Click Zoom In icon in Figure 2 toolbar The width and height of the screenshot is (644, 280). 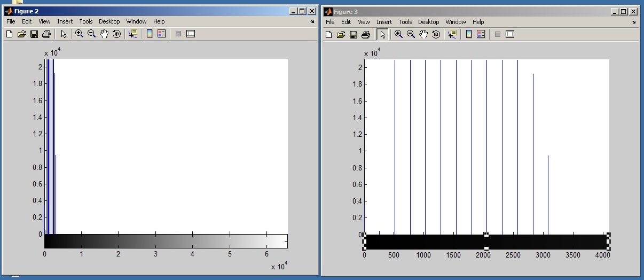[x=79, y=34]
